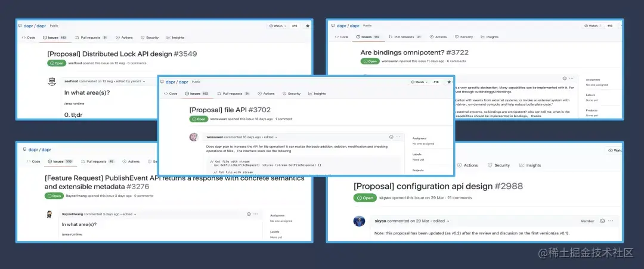Image resolution: width=644 pixels, height=269 pixels.
Task: Expand edit history arrow on seeflood's #3549 comment
Action: click(x=143, y=81)
